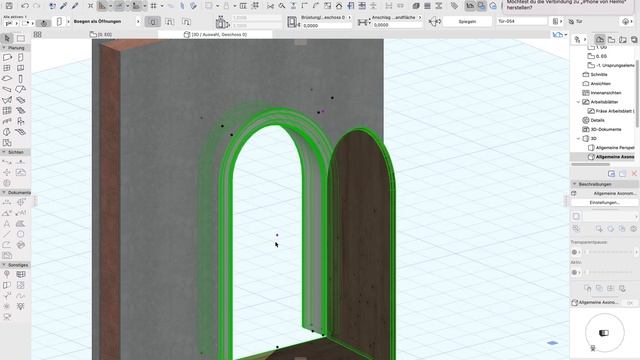Click the Anschlag 0,0000 value field

tap(397, 25)
